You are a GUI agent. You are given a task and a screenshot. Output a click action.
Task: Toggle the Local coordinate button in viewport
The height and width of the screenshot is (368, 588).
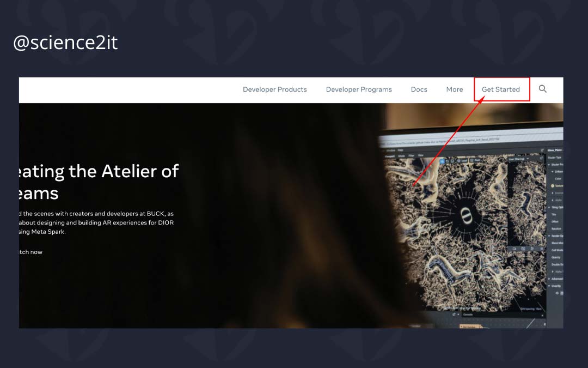[x=462, y=161]
